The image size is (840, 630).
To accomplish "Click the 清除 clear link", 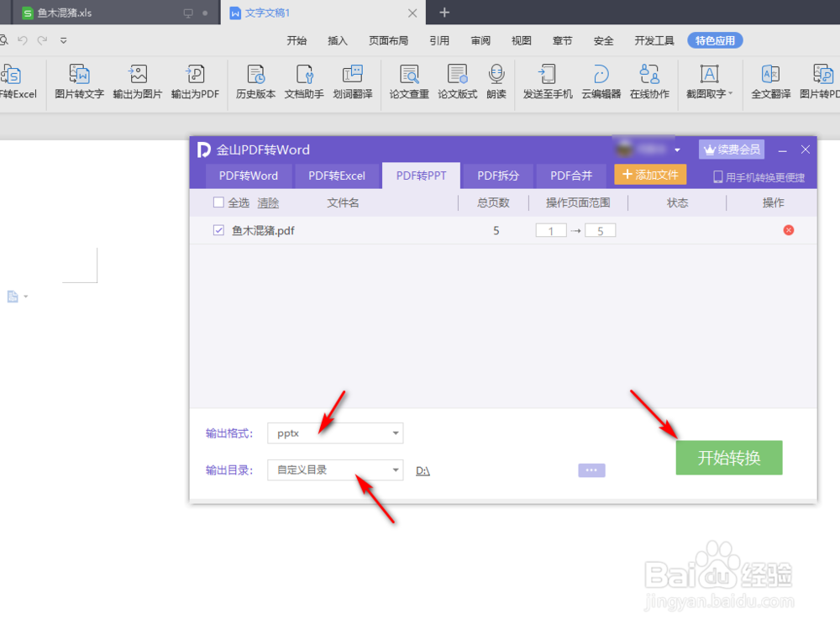I will [268, 203].
